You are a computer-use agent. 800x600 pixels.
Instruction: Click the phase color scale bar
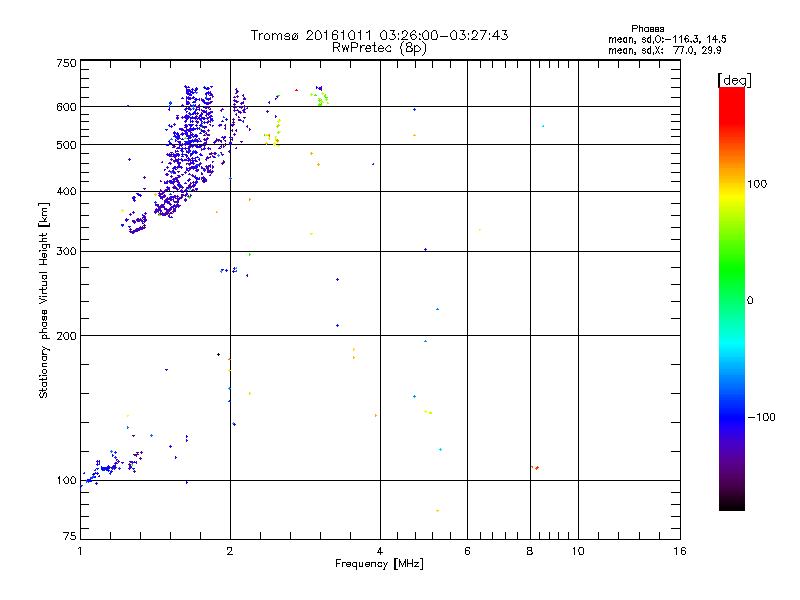point(732,298)
